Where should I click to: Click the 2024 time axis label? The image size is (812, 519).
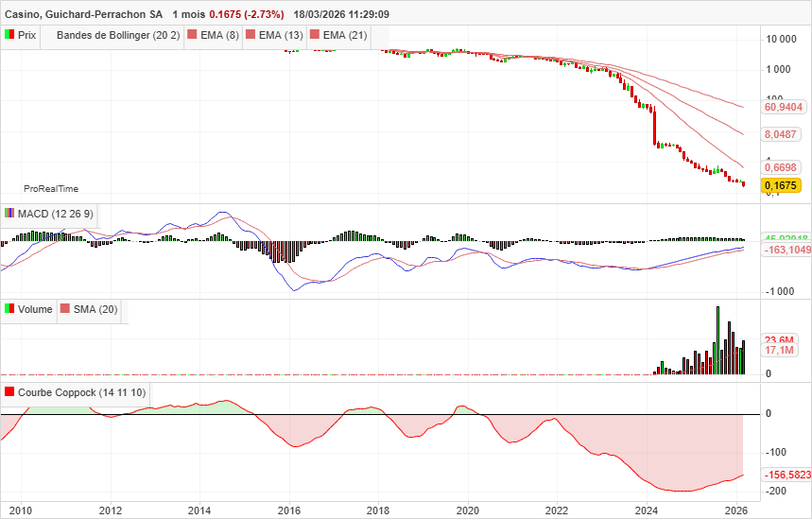pos(647,510)
